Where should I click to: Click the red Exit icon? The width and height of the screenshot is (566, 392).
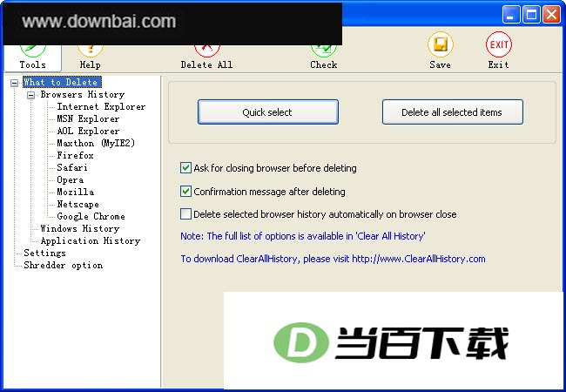pos(498,44)
